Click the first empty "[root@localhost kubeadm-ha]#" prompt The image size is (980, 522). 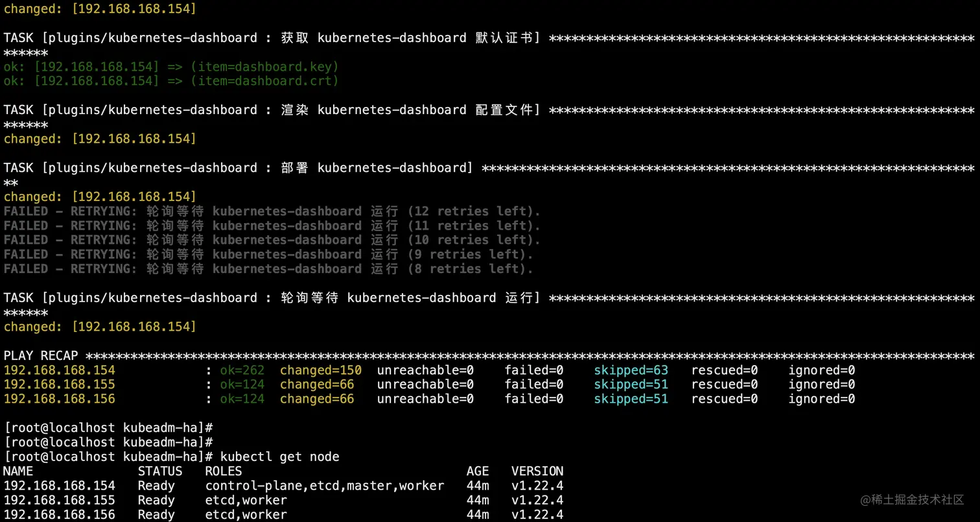(109, 429)
